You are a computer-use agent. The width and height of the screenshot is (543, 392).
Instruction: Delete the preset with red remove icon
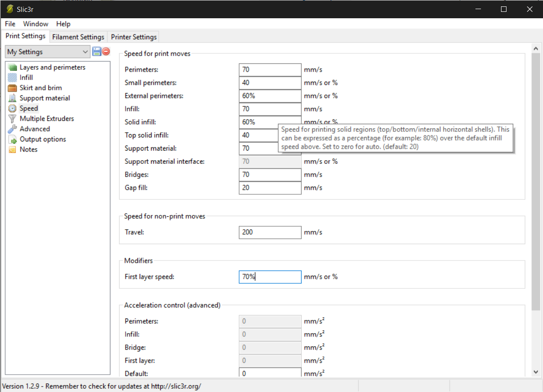click(x=106, y=52)
